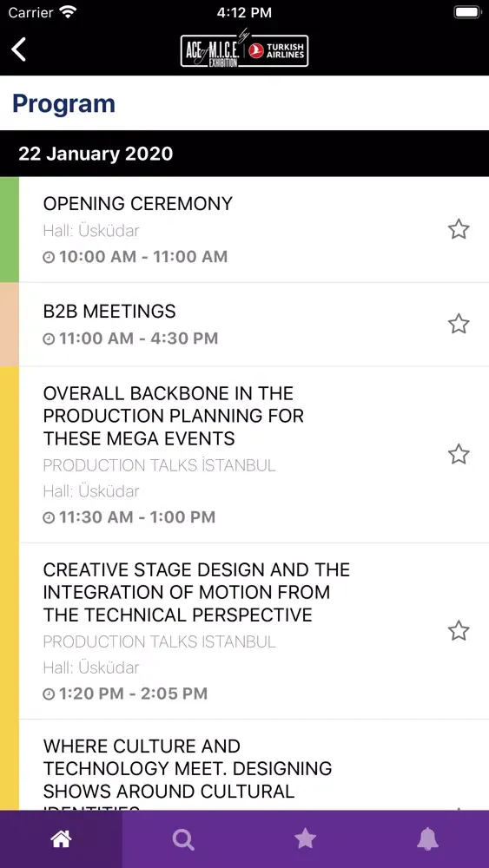Screen dimensions: 489x868
Task: Tap the back arrow in the header
Action: (x=19, y=49)
